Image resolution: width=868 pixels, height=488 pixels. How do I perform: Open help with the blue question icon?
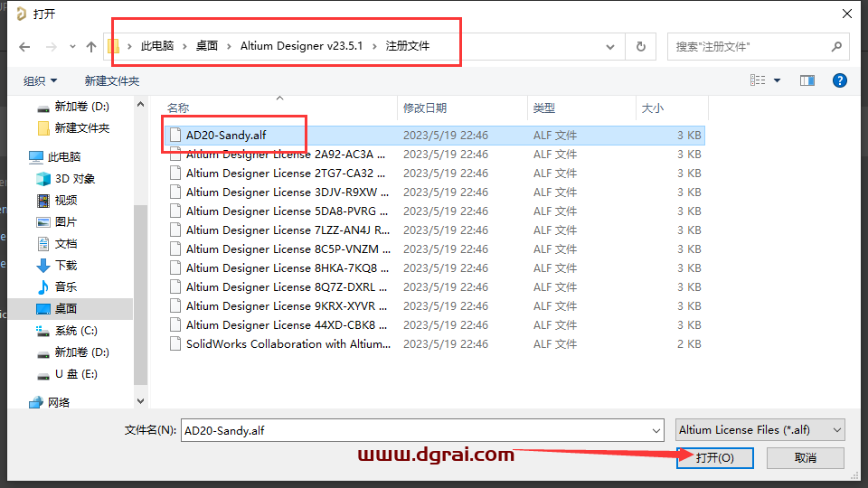840,80
